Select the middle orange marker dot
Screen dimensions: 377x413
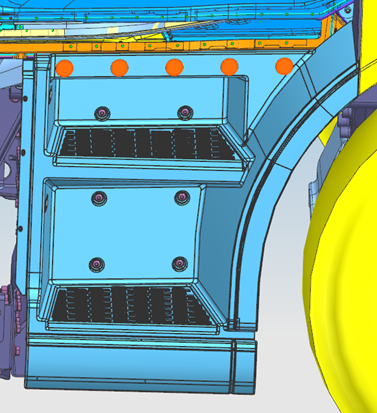174,67
